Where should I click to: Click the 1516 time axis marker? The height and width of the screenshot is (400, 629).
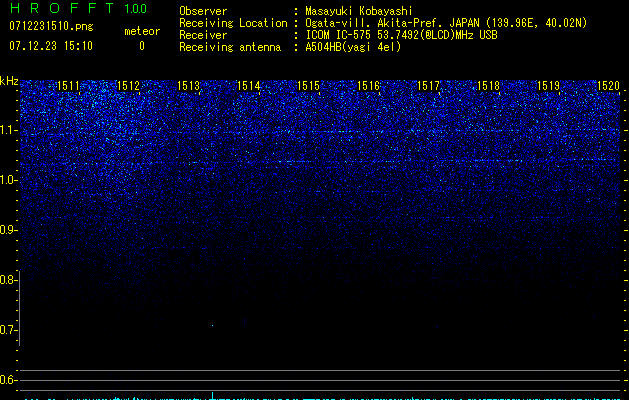pos(368,86)
